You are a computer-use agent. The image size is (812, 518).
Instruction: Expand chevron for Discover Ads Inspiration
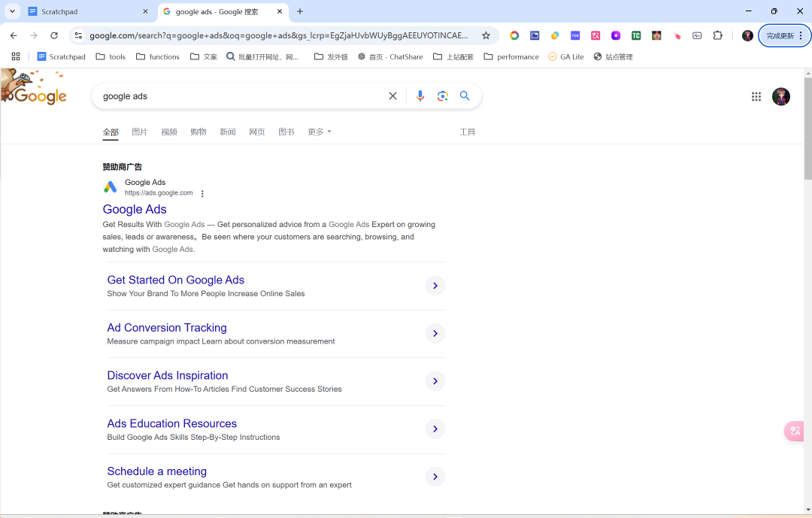(x=435, y=380)
